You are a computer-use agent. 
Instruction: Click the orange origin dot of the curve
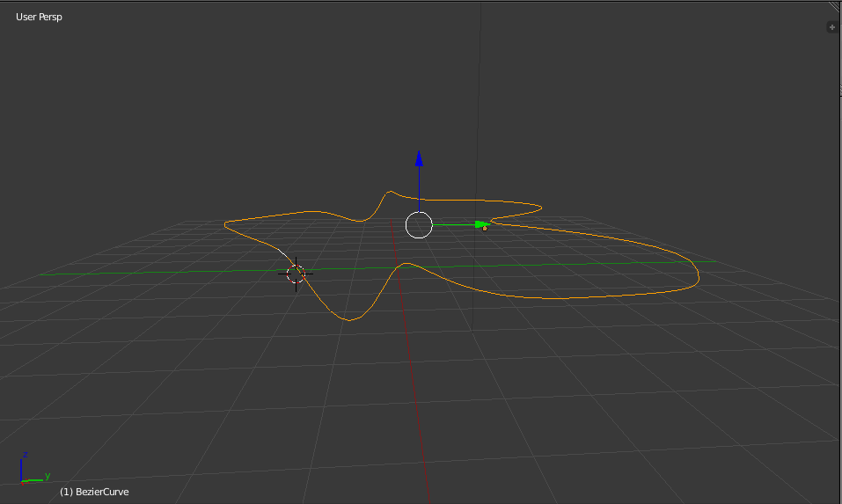click(485, 229)
